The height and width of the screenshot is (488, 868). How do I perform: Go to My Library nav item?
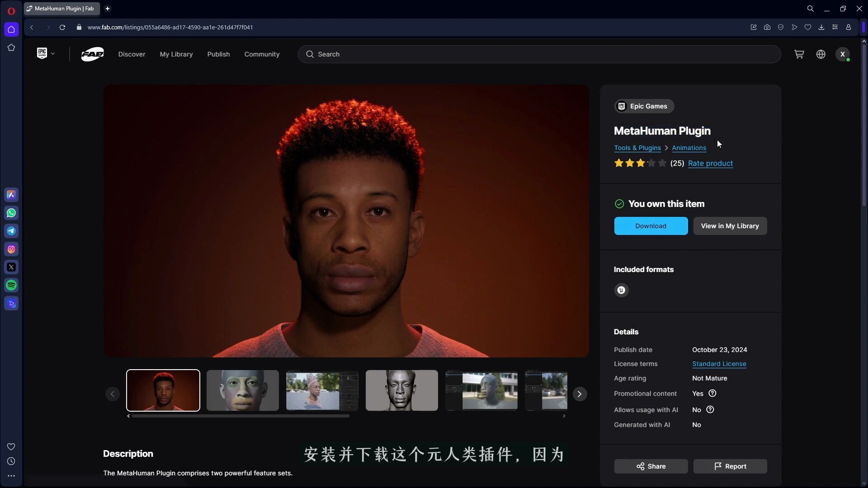pyautogui.click(x=176, y=54)
